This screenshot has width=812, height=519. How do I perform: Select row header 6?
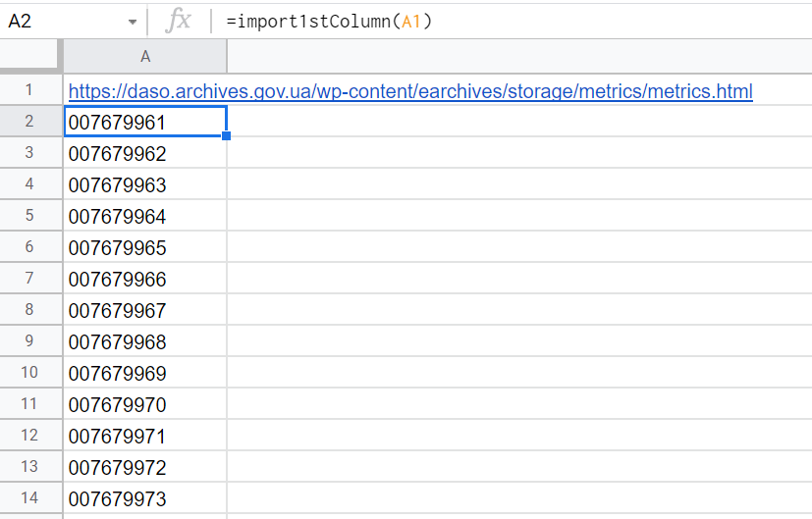(x=30, y=247)
